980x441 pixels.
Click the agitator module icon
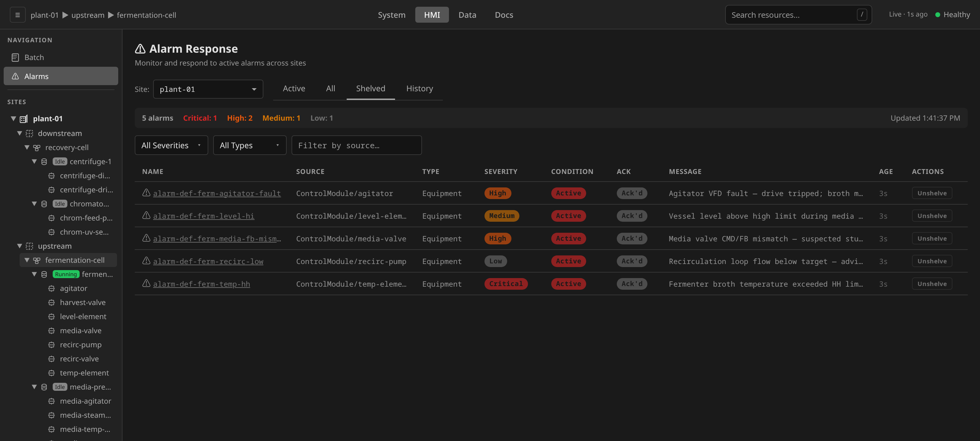(x=51, y=288)
